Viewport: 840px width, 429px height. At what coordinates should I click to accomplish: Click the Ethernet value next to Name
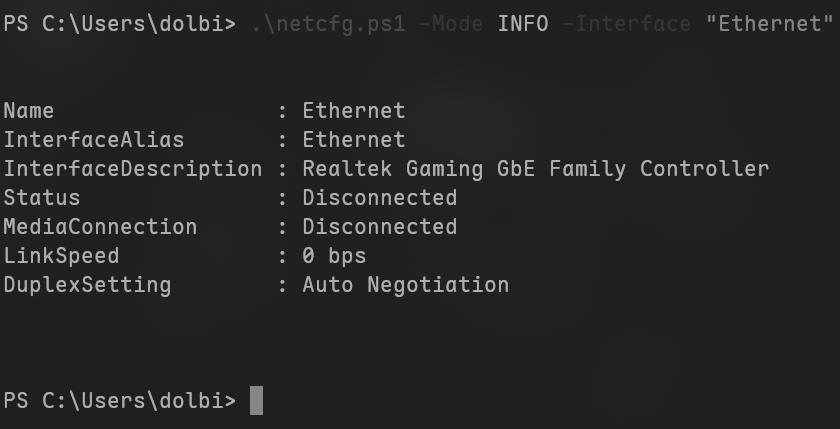(354, 110)
